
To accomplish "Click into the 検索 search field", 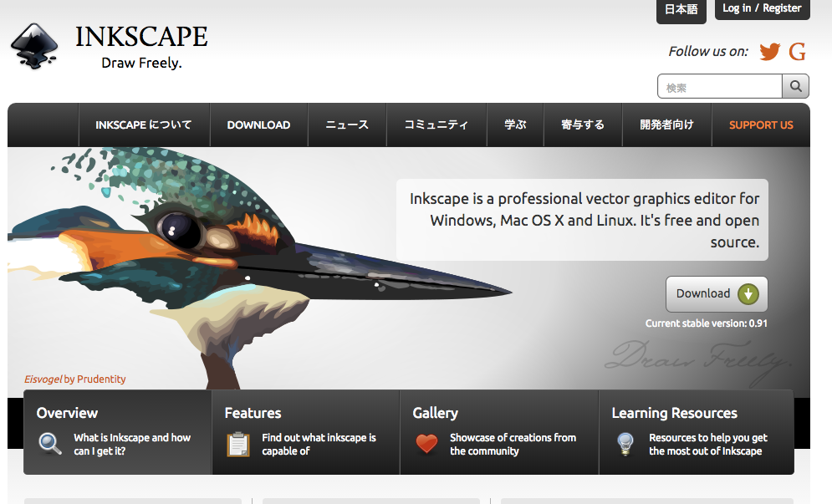I will pos(719,86).
